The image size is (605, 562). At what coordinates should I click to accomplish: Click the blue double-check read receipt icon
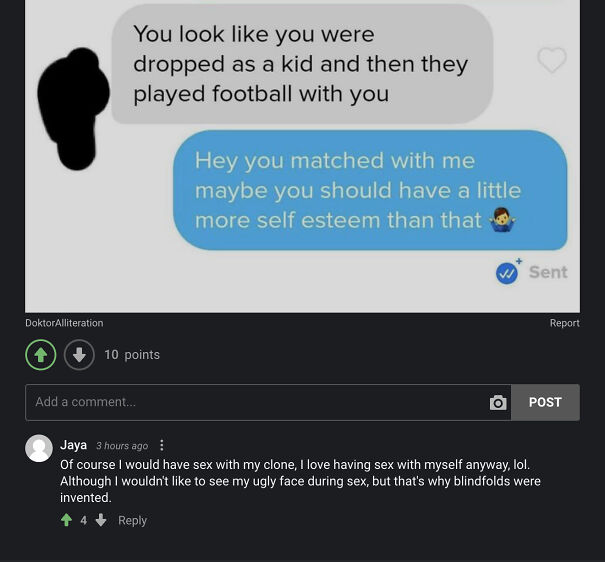[507, 273]
